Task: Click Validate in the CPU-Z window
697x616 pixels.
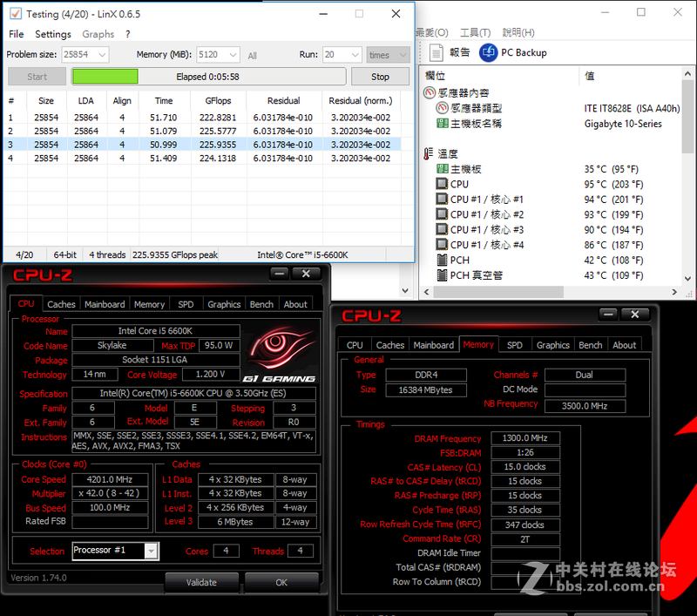Action: (201, 581)
